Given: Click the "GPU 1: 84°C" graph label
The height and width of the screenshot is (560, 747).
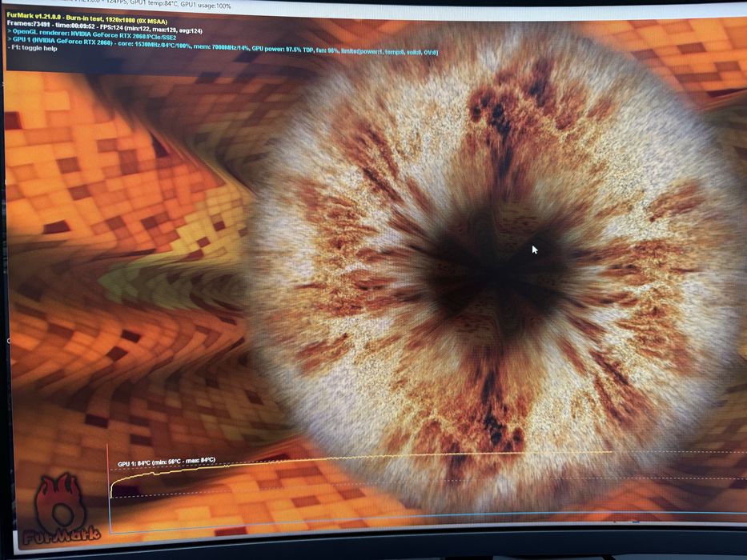Looking at the screenshot, I should pos(167,462).
